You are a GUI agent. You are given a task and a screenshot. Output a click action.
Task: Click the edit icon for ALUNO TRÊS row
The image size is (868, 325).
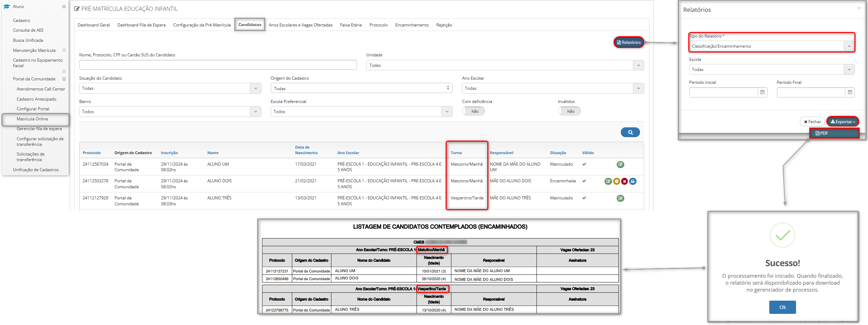coord(620,198)
